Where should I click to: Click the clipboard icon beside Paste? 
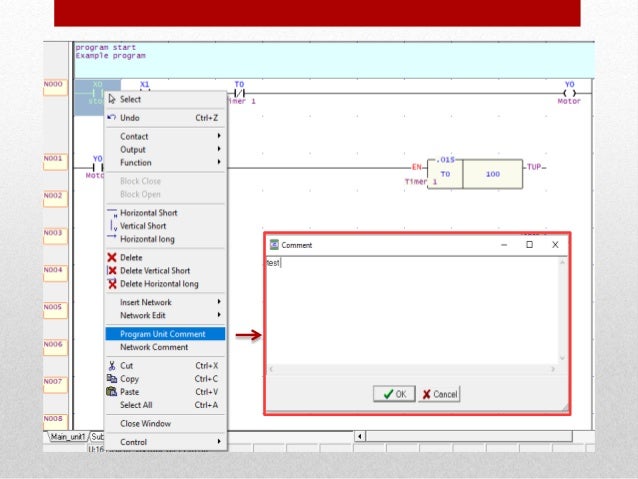[111, 392]
